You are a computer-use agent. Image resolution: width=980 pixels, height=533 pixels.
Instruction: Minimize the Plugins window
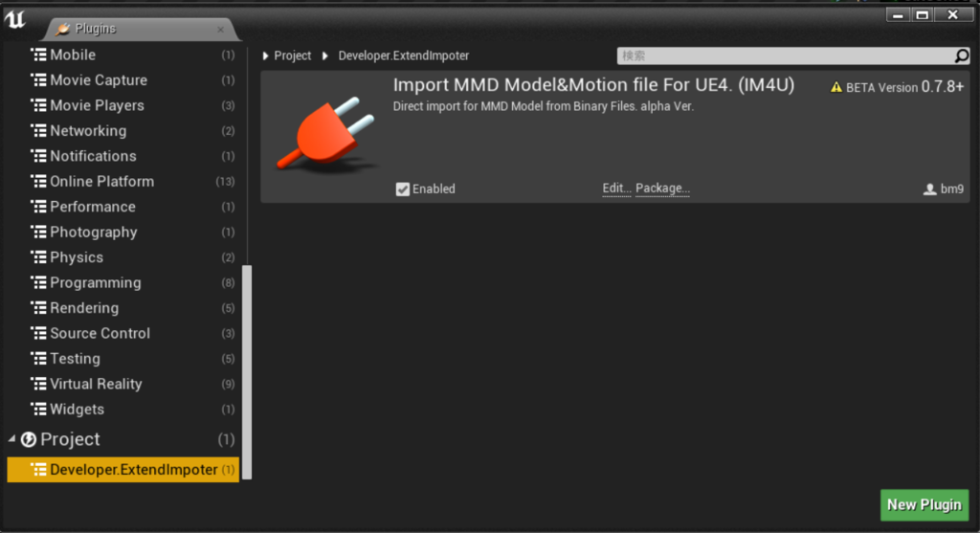point(898,14)
